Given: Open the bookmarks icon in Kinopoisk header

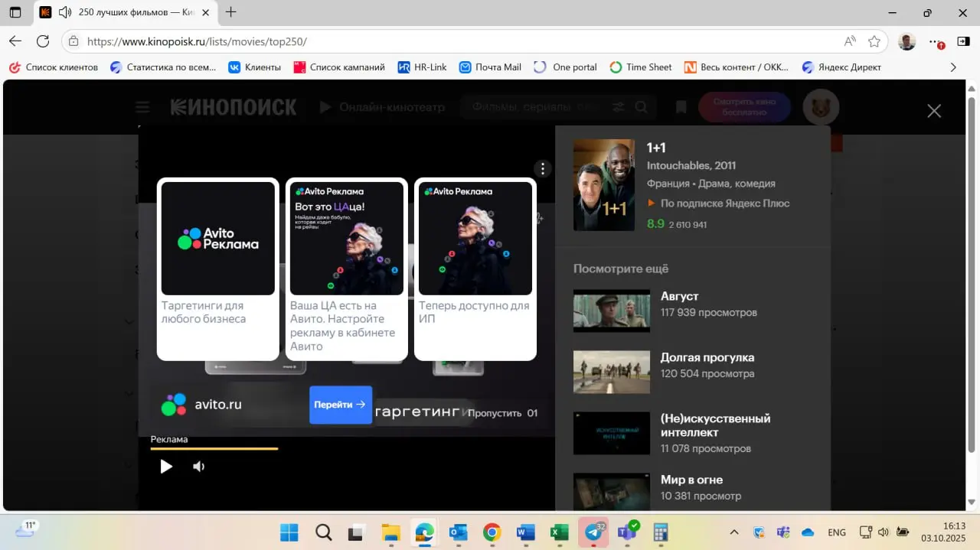Looking at the screenshot, I should [x=681, y=108].
